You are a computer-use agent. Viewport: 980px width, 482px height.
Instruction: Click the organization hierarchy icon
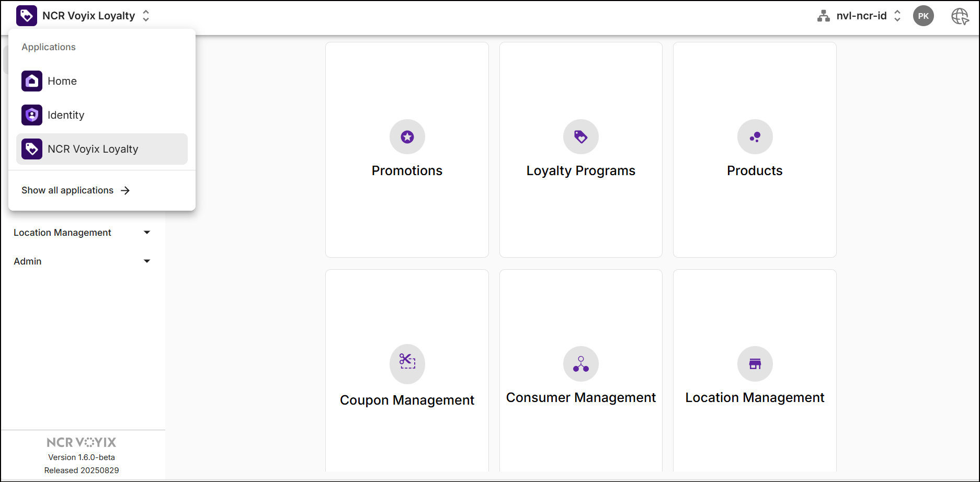coord(823,16)
